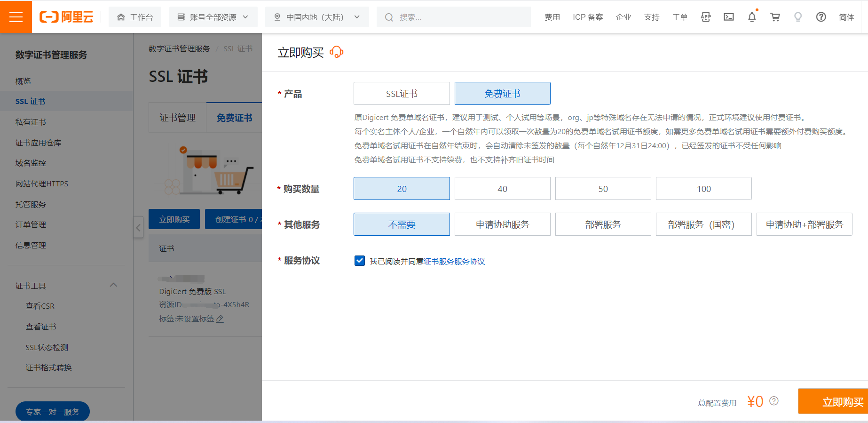Open 查看证书 tool

coord(41,327)
